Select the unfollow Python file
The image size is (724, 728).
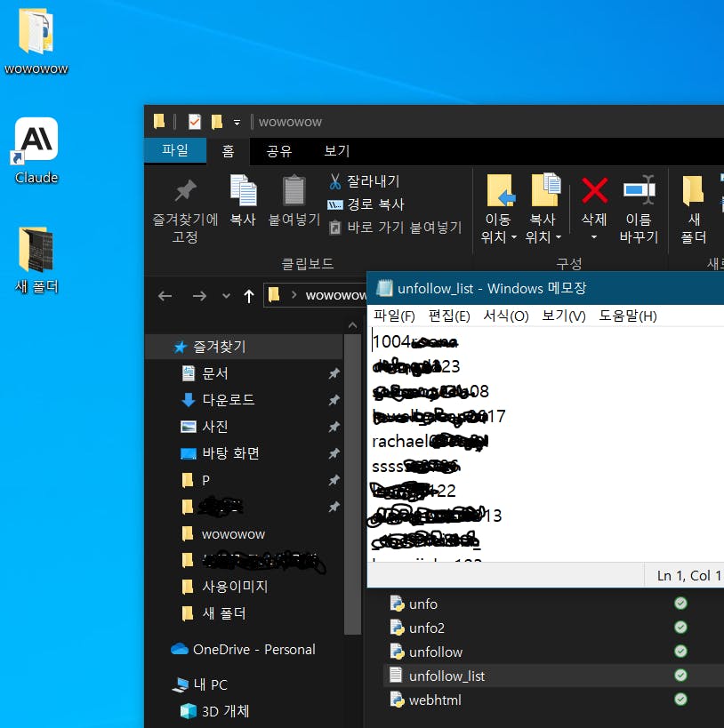(x=426, y=652)
